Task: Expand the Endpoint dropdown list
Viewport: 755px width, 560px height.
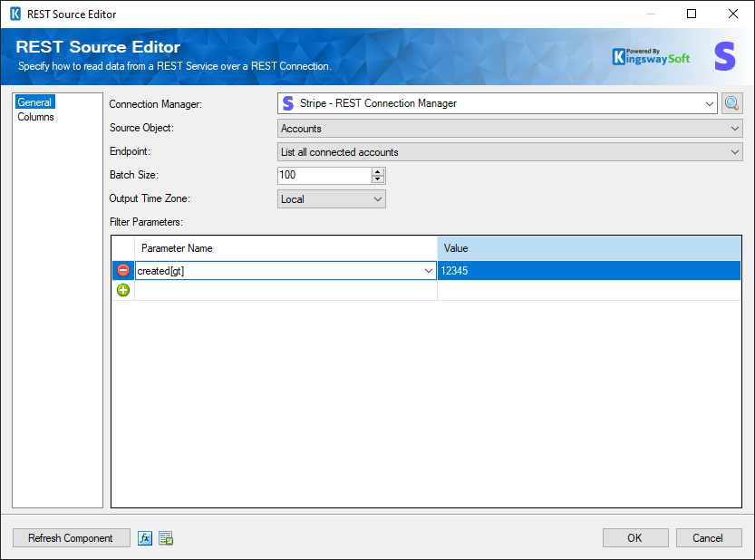Action: point(735,152)
